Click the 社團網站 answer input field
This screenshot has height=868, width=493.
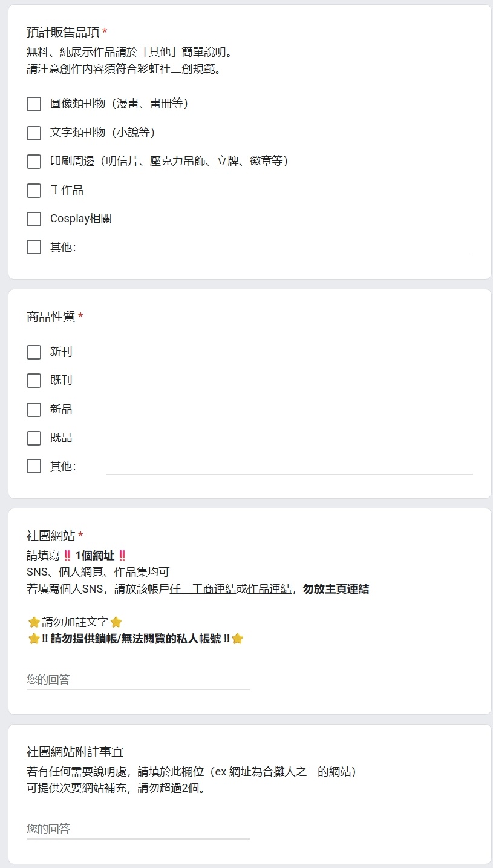(x=138, y=680)
